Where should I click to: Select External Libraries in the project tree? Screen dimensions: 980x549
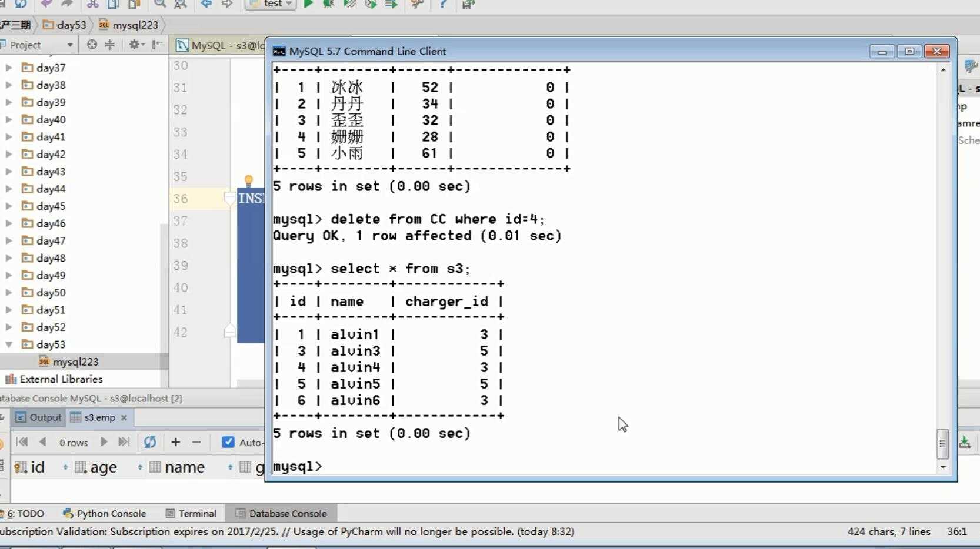point(61,379)
